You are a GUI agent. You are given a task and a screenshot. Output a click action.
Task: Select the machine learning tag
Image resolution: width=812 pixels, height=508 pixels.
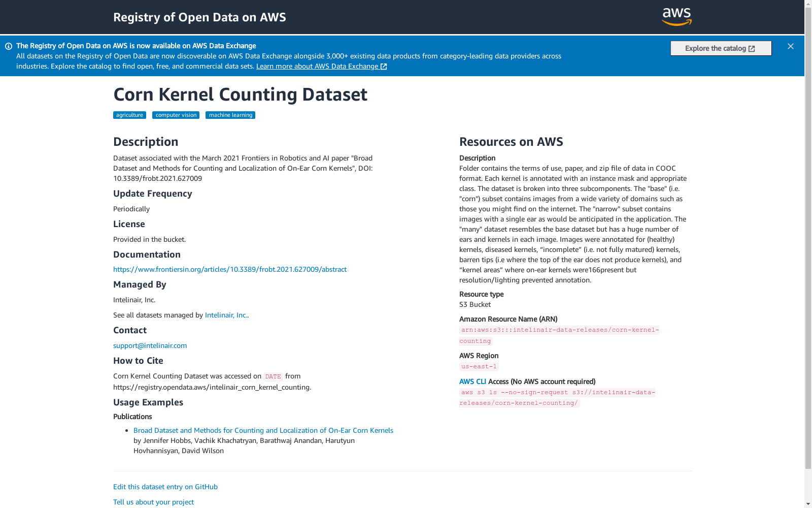pyautogui.click(x=230, y=115)
